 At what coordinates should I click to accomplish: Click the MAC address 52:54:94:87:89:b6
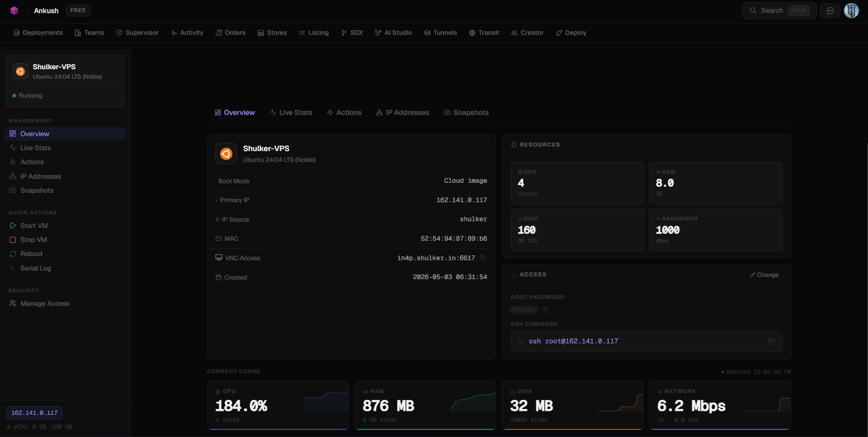tap(454, 238)
